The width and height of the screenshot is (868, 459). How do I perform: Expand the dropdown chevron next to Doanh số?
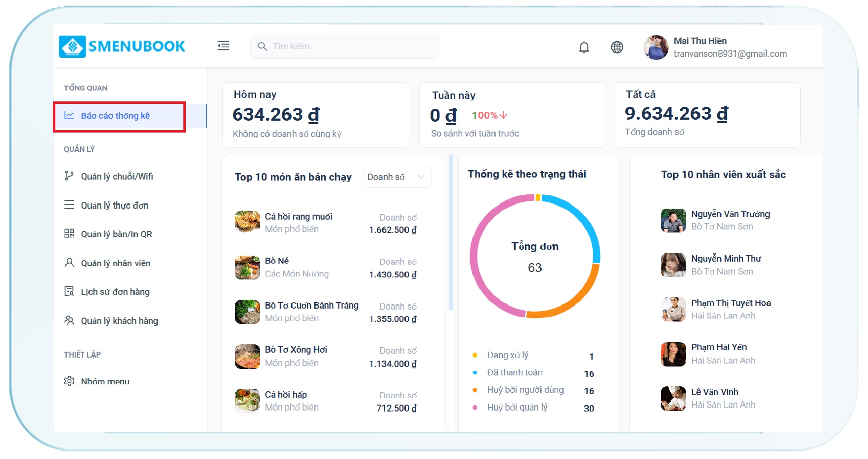421,177
